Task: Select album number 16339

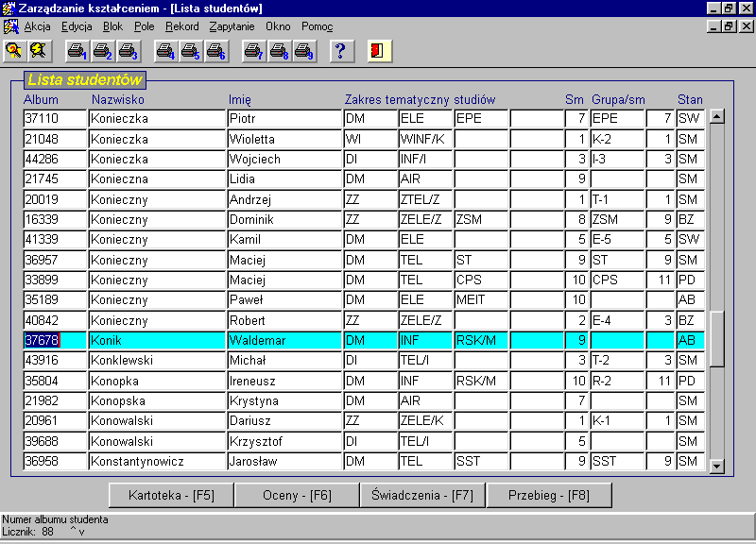Action: [55, 220]
